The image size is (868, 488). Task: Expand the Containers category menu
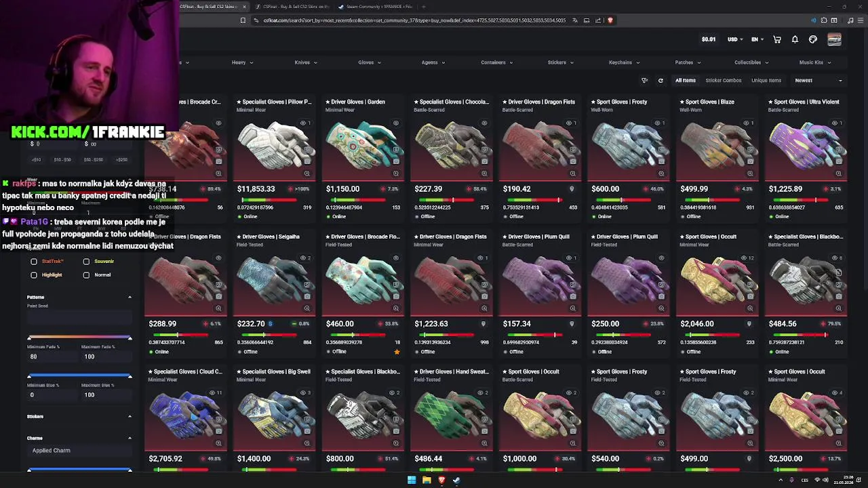(497, 62)
